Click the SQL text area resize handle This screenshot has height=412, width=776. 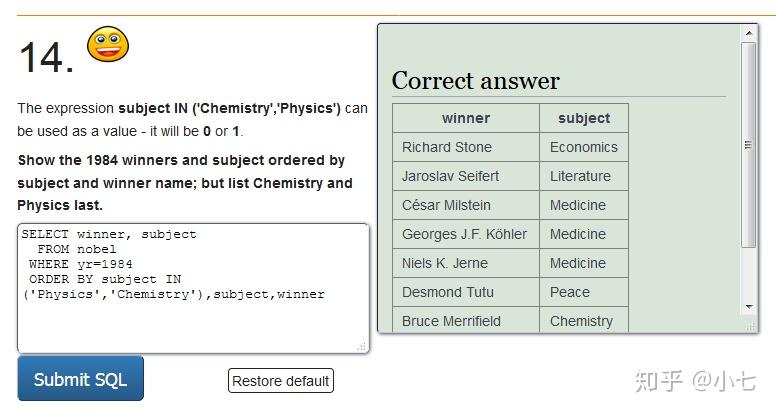tap(361, 346)
